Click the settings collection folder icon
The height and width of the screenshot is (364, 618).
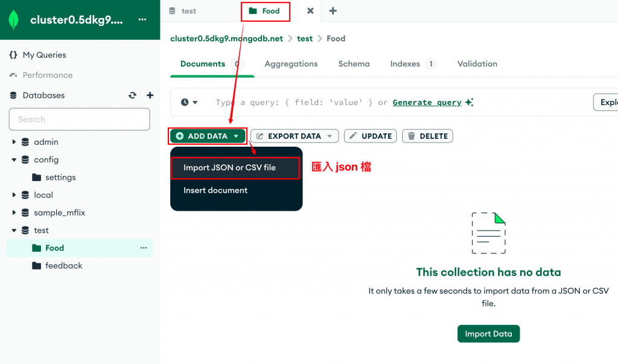(37, 177)
